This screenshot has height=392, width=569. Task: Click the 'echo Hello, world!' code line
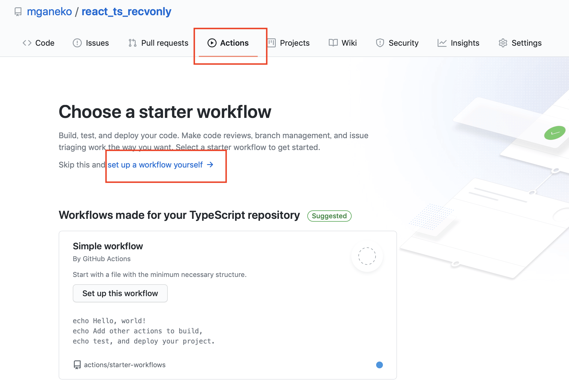pos(109,321)
